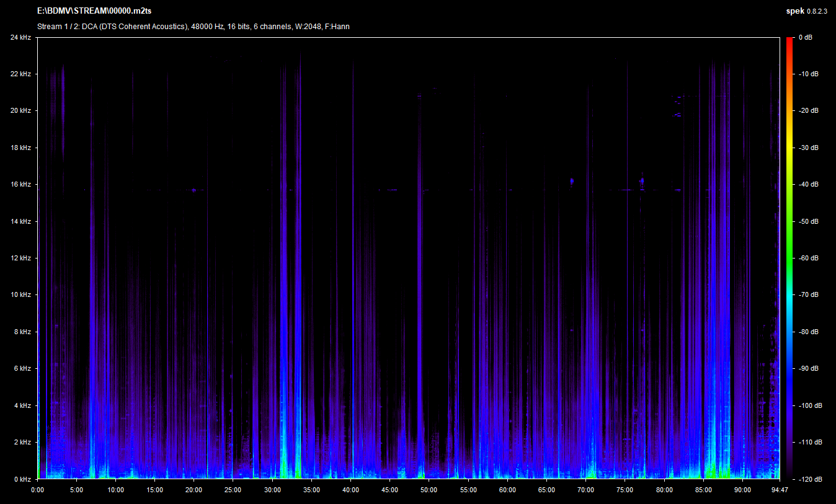
Task: Click the 0:00 time axis marker
Action: tap(37, 490)
